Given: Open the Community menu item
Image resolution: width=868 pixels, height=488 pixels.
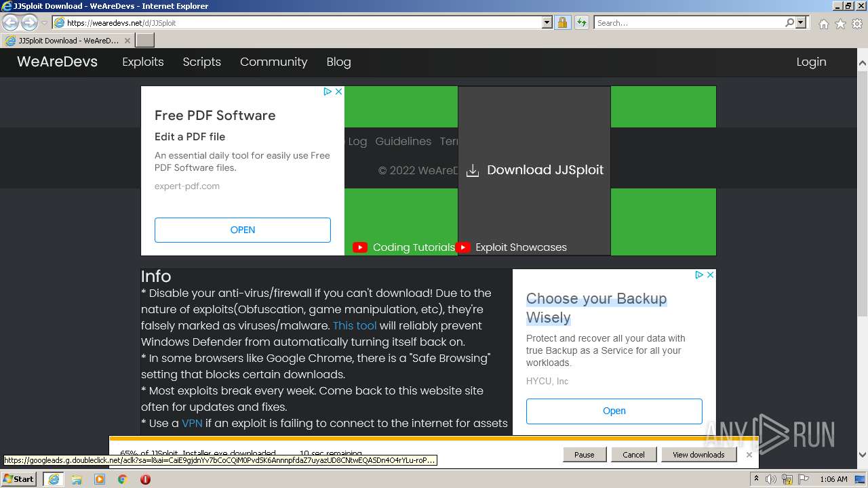Looking at the screenshot, I should 273,62.
